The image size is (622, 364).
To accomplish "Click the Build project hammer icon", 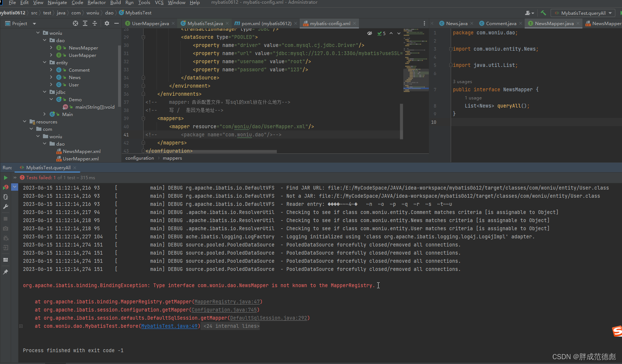I will pos(543,13).
